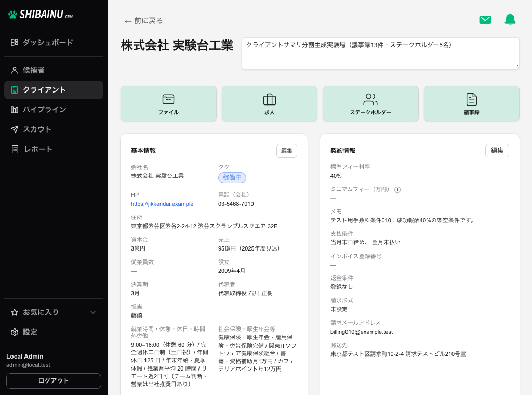
Task: Click the 登録なし refund condition value
Action: point(342,287)
